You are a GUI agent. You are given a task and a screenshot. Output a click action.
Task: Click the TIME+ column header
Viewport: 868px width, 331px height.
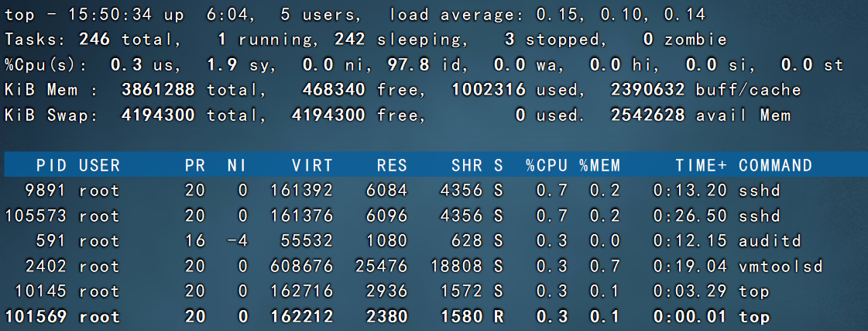[x=701, y=164]
